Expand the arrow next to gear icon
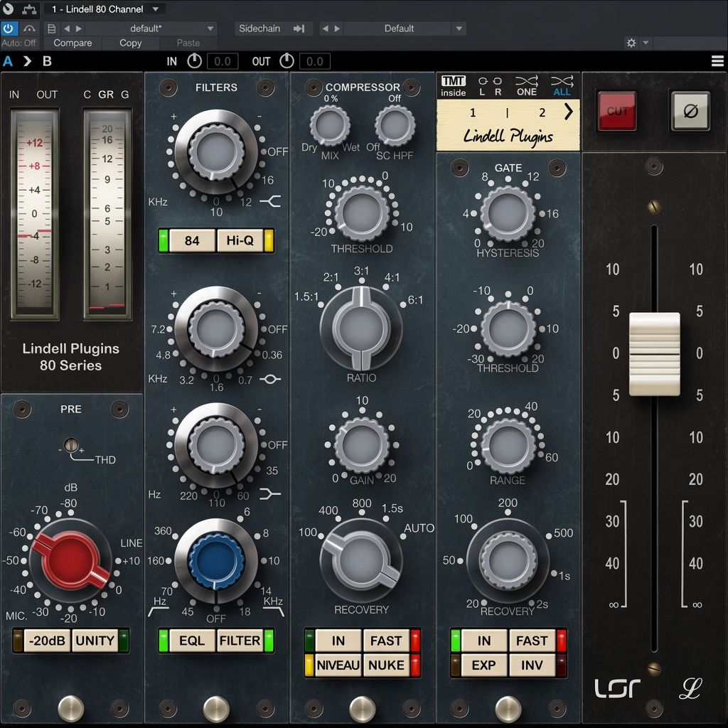 tap(646, 43)
